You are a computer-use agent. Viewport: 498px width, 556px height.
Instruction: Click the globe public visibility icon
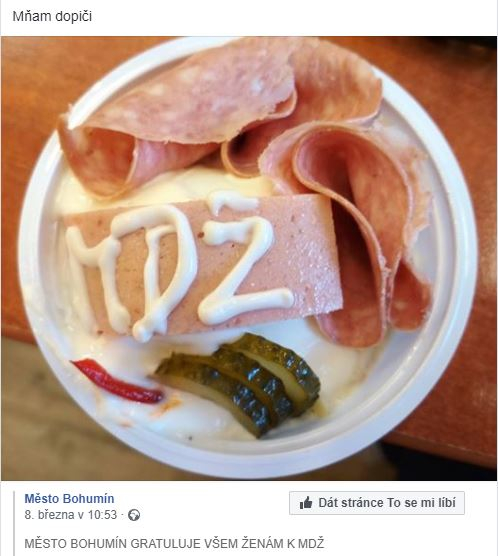pos(134,515)
